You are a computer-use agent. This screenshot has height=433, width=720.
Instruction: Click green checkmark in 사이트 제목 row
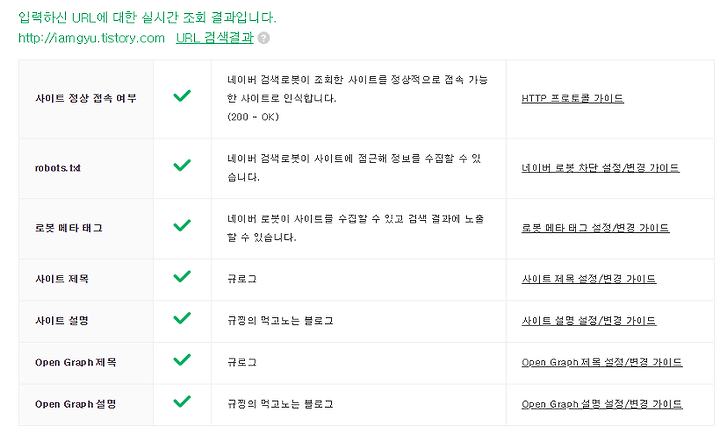tap(182, 276)
